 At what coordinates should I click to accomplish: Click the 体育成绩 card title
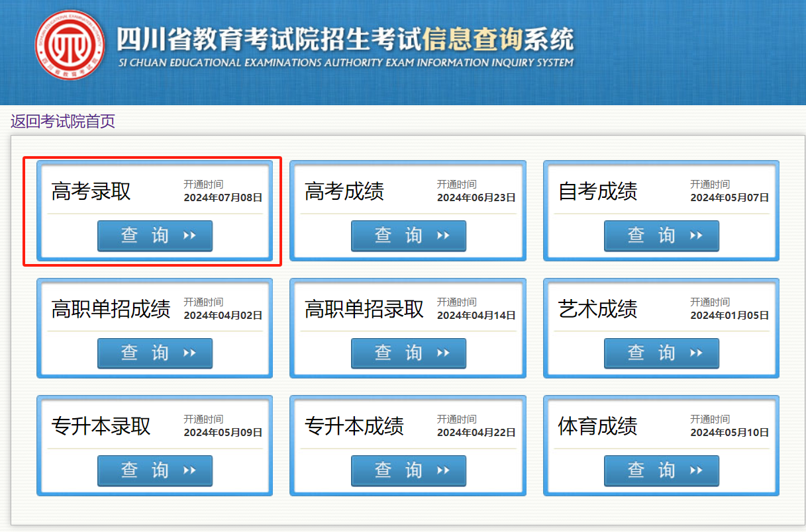click(597, 426)
